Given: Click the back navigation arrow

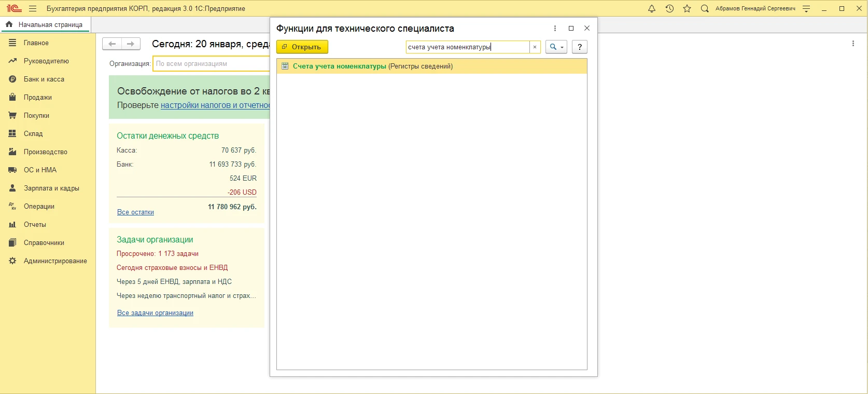Looking at the screenshot, I should point(112,44).
